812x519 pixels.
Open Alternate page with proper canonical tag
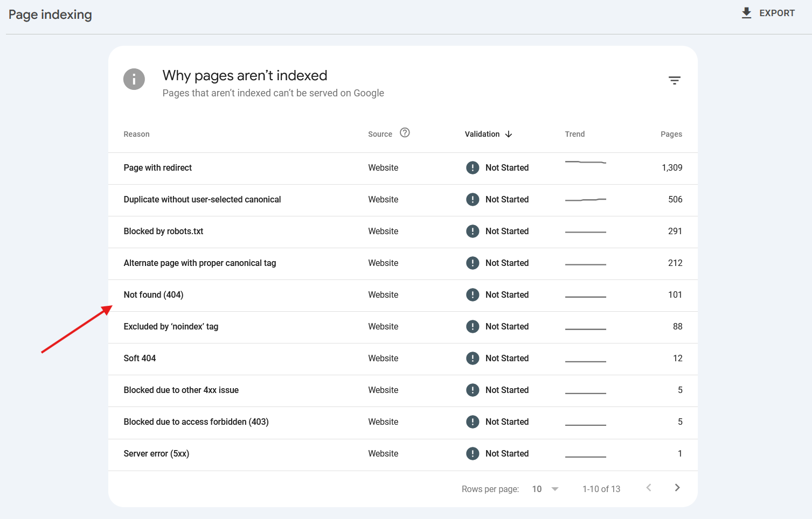[199, 263]
